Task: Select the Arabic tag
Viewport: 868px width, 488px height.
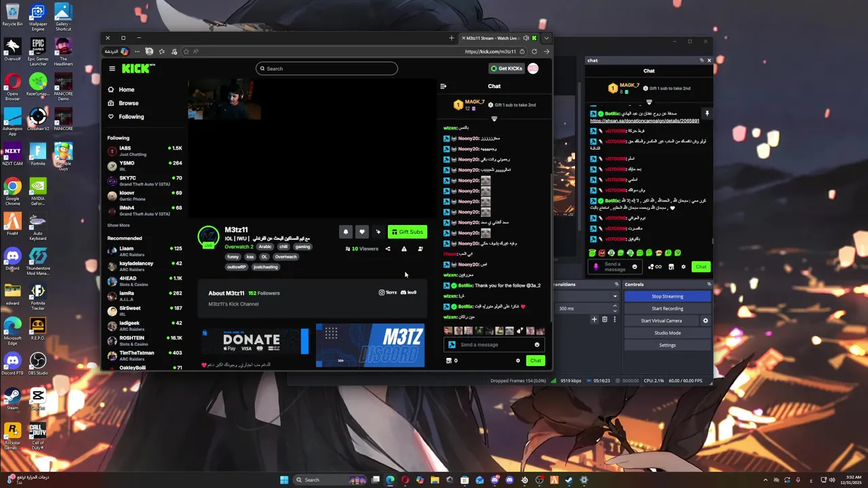Action: tap(264, 247)
